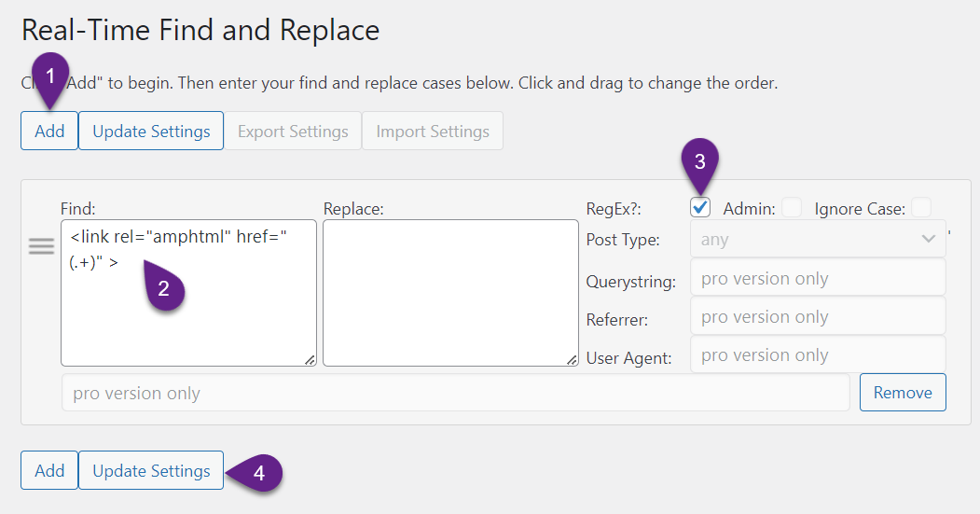Click the Import Settings button
Viewport: 980px width, 514px height.
pyautogui.click(x=433, y=132)
